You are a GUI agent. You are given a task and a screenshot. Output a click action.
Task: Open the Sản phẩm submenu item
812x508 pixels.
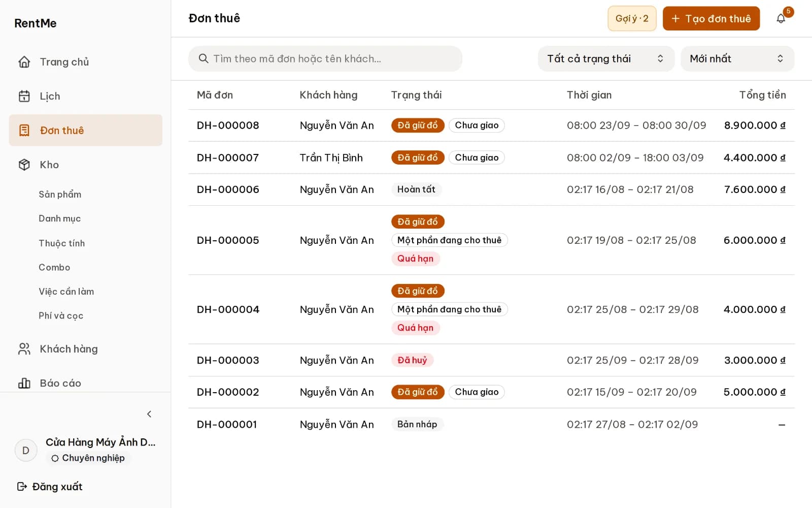tap(60, 194)
